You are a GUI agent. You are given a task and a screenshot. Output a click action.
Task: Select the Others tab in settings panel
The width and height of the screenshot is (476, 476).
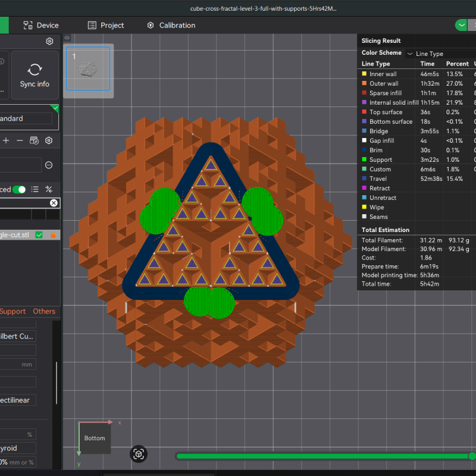[x=44, y=311]
